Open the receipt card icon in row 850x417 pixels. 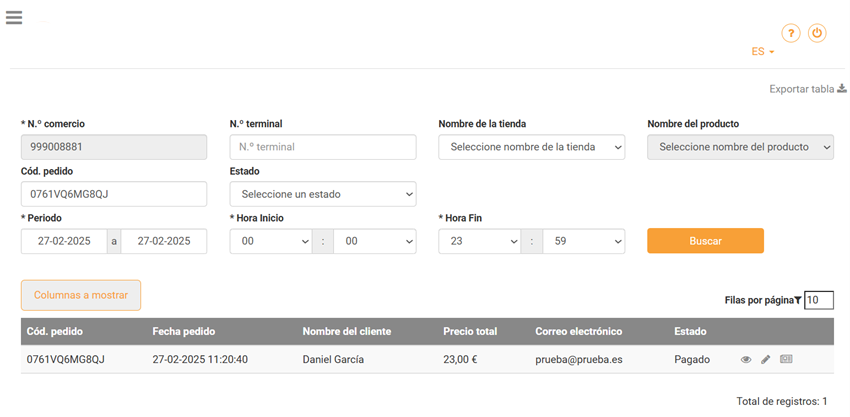tap(786, 359)
